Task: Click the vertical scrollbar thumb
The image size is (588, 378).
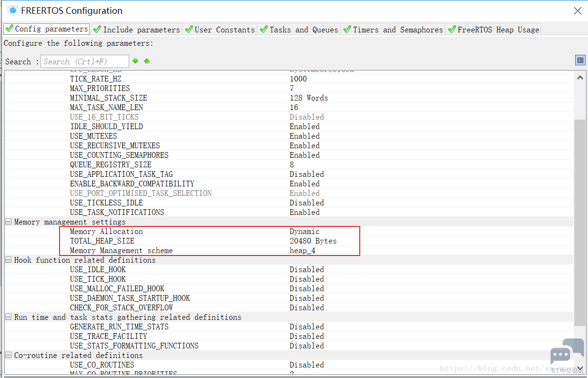Action: pyautogui.click(x=580, y=223)
